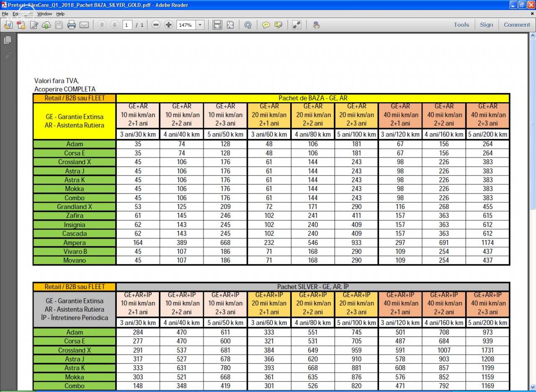
Task: Click the vertical scrollbar down arrow
Action: [533, 387]
